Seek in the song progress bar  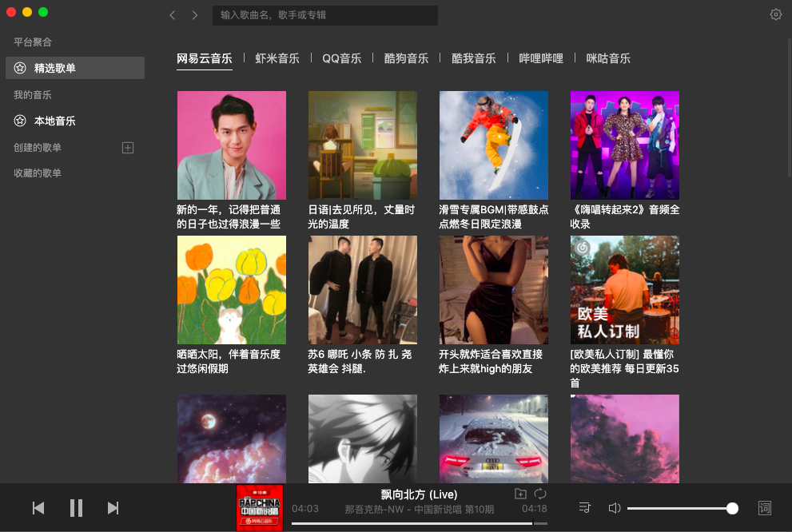click(420, 523)
